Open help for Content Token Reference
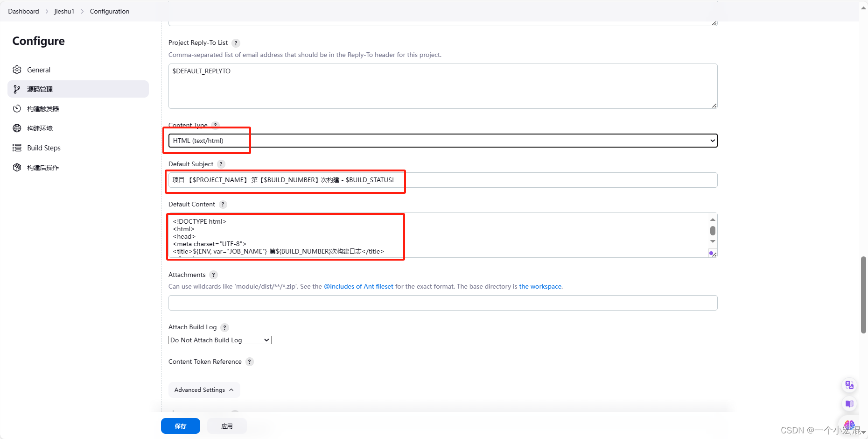 click(x=249, y=361)
